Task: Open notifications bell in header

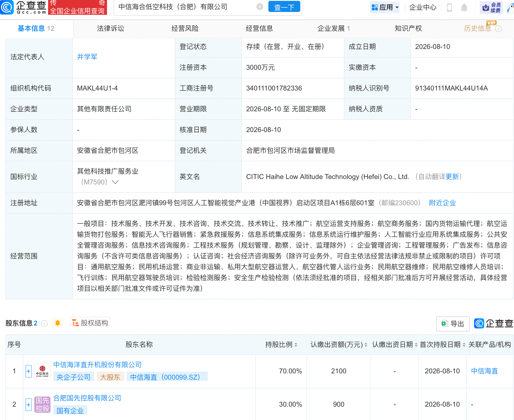Action: click(x=464, y=8)
